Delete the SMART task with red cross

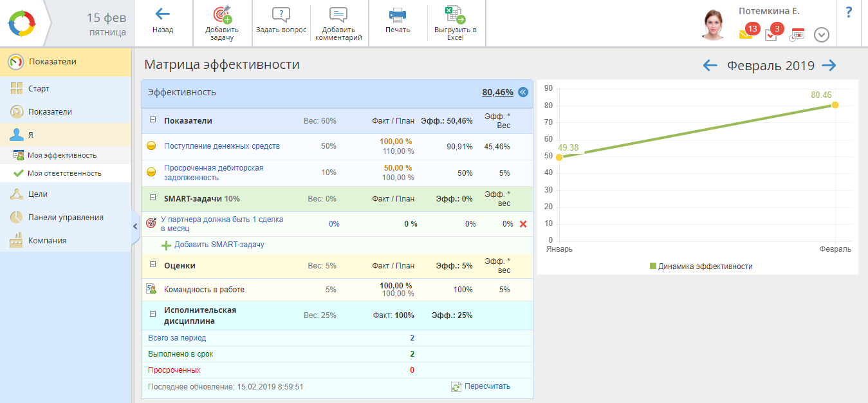coord(523,224)
